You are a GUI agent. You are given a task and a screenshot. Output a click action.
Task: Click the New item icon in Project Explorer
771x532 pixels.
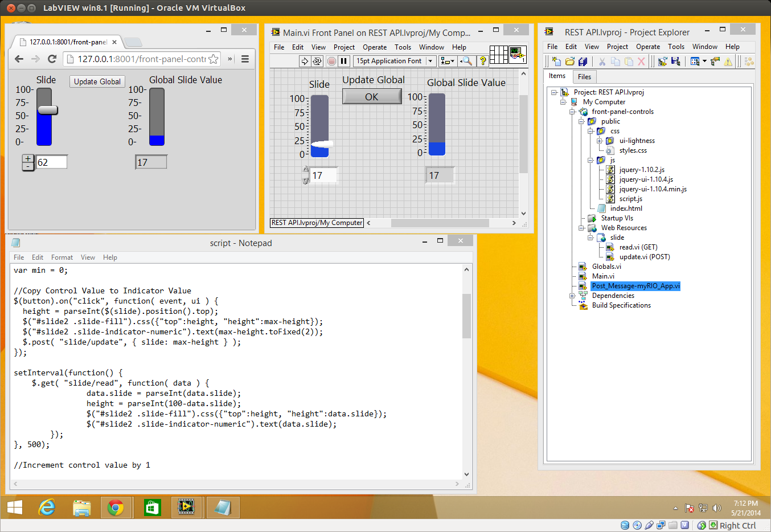point(557,60)
